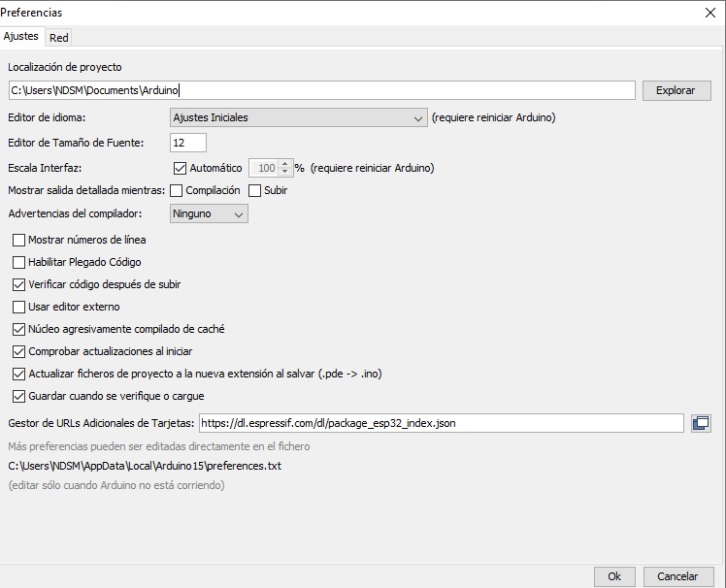This screenshot has height=588, width=726.
Task: Click the 'Más preferencias pueden ser editadas' text
Action: pos(159,446)
